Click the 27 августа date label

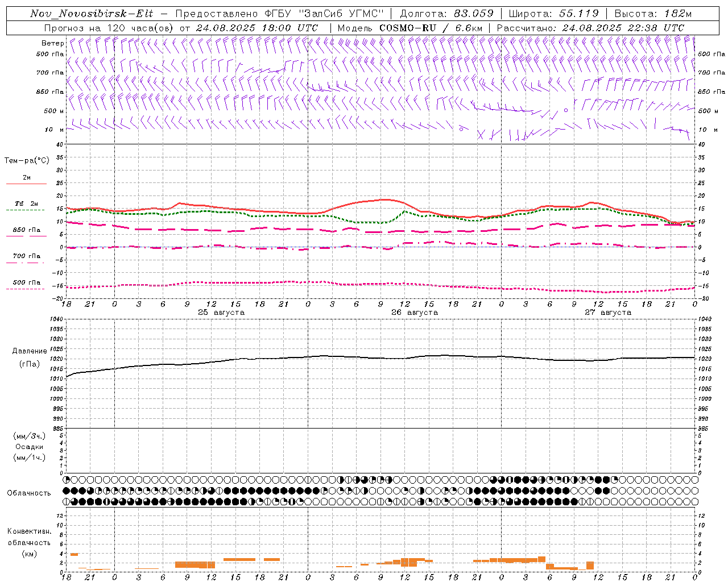pyautogui.click(x=608, y=313)
